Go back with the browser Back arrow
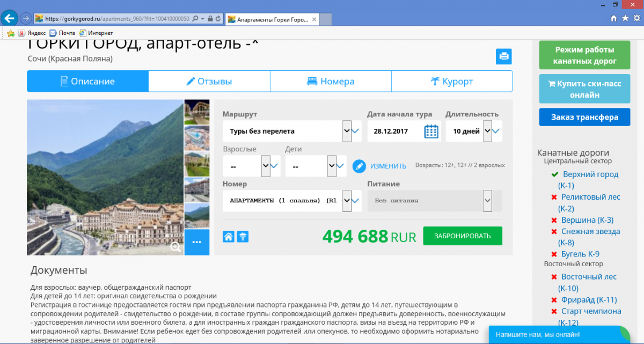This screenshot has width=644, height=344. (10, 18)
